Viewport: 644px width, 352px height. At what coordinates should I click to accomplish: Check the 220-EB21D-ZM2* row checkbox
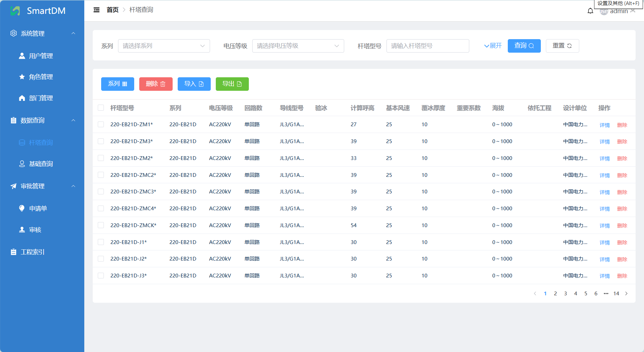pos(101,158)
